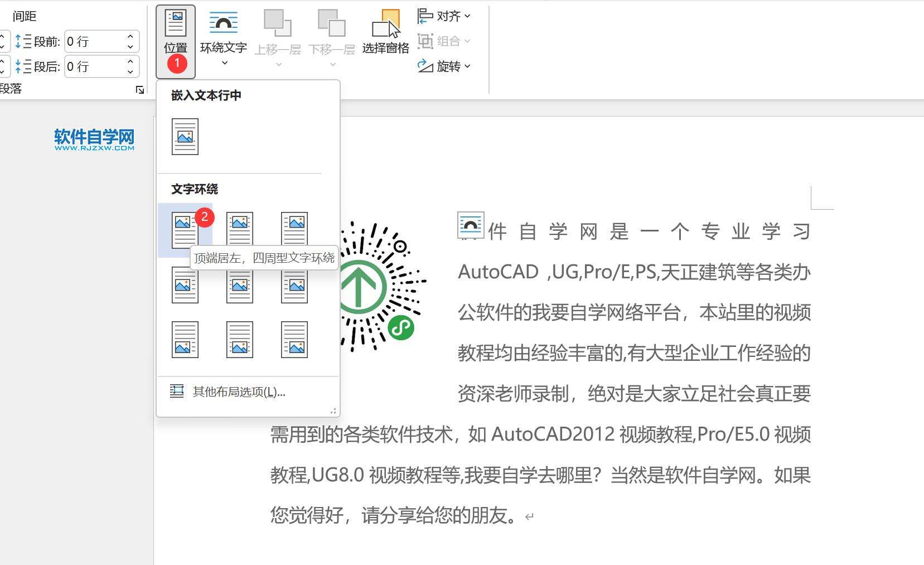Click the 嵌入文本行中 section heading

(206, 95)
